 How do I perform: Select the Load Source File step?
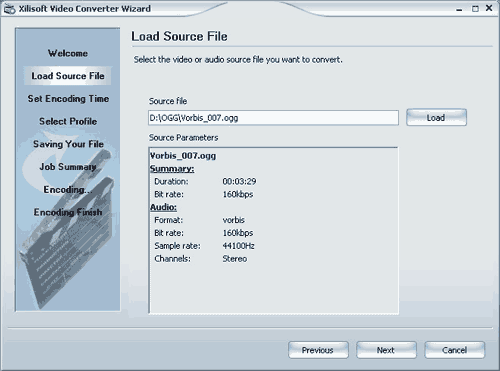point(68,76)
